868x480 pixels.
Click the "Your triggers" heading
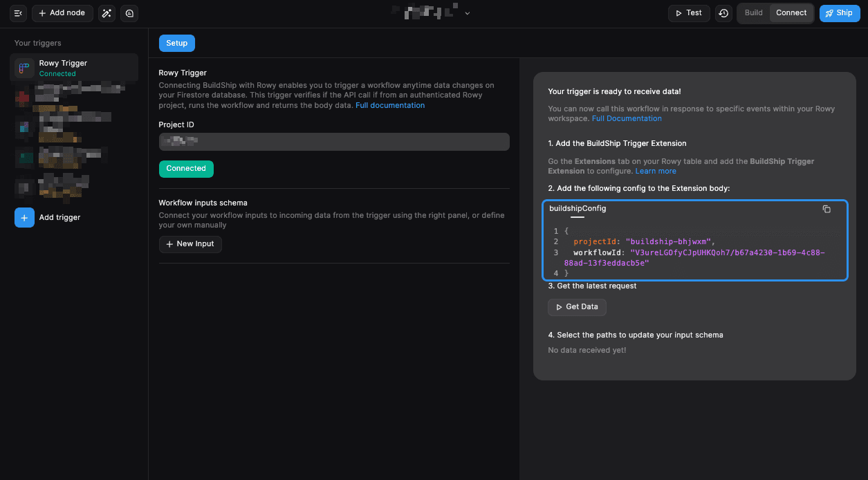(x=38, y=43)
